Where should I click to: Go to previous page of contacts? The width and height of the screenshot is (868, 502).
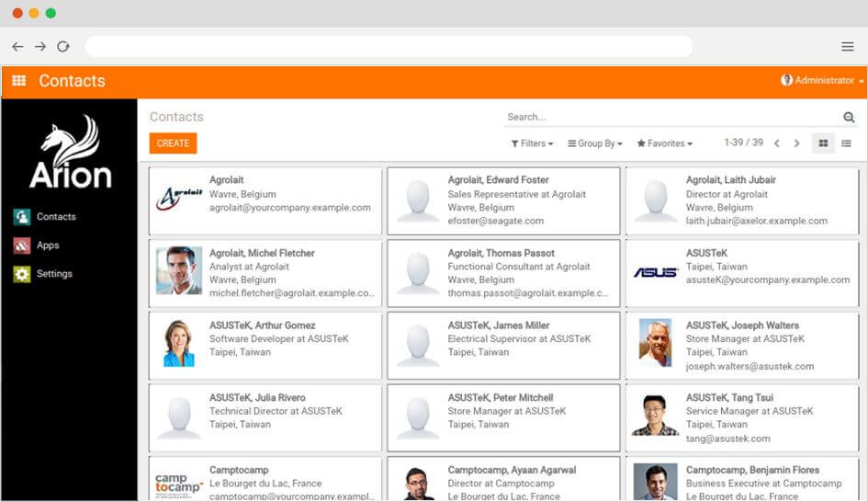[x=777, y=143]
